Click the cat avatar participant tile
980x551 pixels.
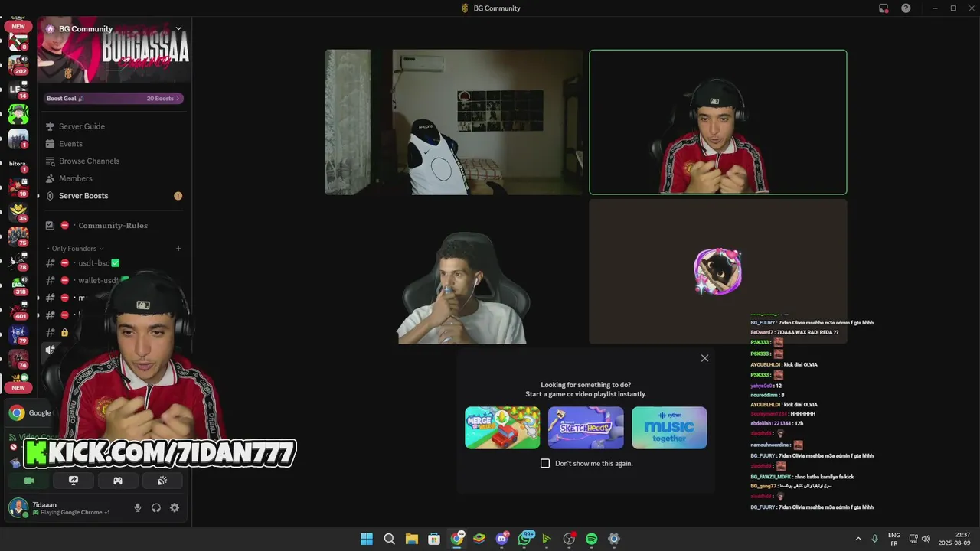[x=717, y=271]
